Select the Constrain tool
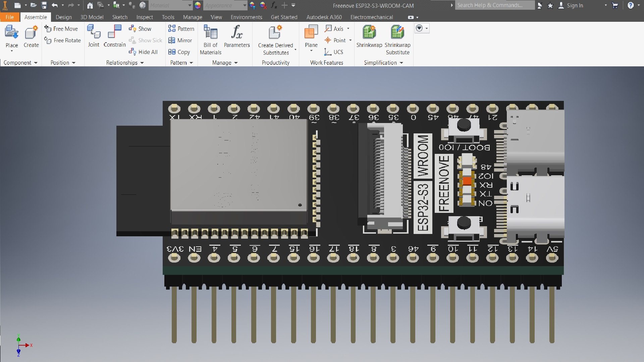The image size is (644, 362). click(x=114, y=36)
